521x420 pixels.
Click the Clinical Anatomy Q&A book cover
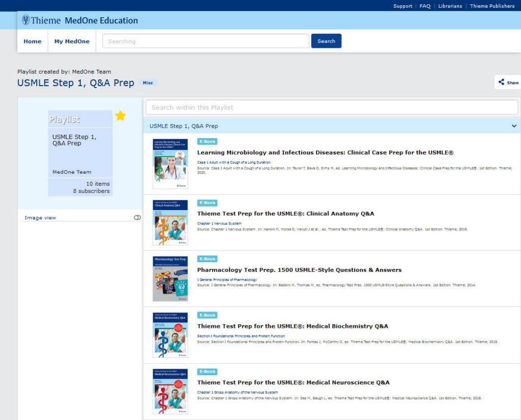pyautogui.click(x=170, y=222)
